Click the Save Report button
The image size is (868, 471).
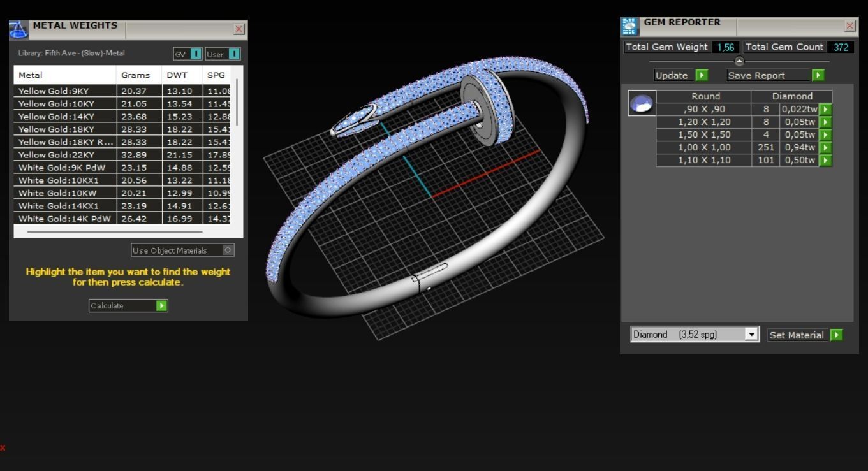[x=776, y=75]
